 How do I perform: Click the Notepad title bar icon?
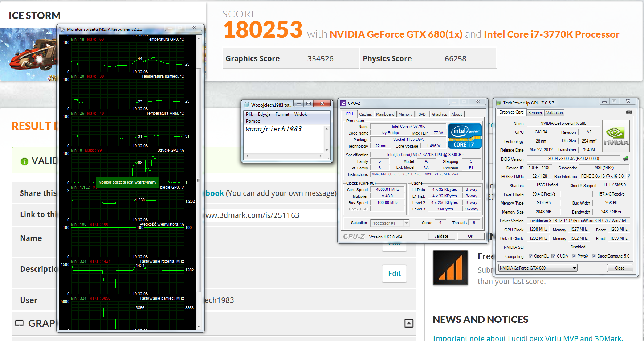[247, 105]
